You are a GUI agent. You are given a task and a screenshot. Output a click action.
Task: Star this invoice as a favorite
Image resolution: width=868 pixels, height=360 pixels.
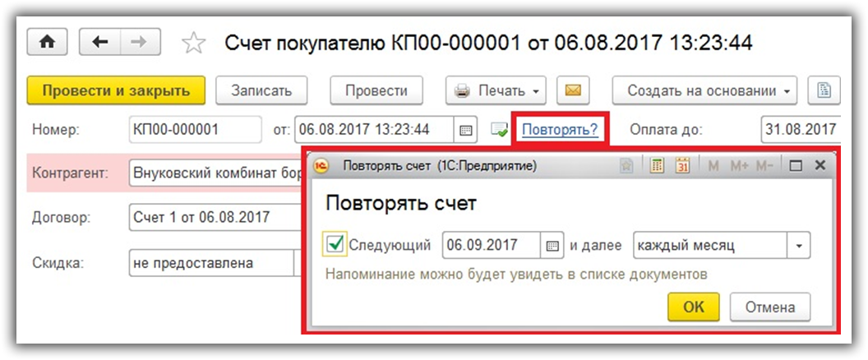[194, 44]
